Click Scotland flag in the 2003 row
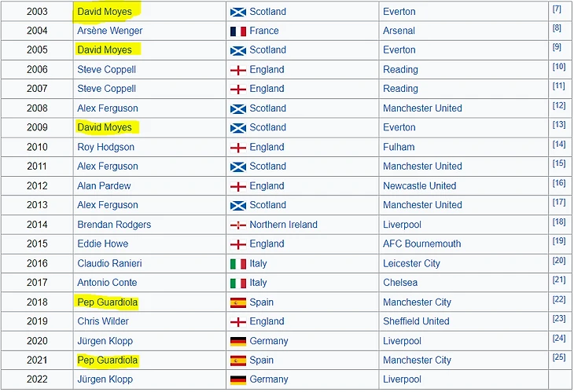Screen dimensions: 574x392 click(237, 12)
